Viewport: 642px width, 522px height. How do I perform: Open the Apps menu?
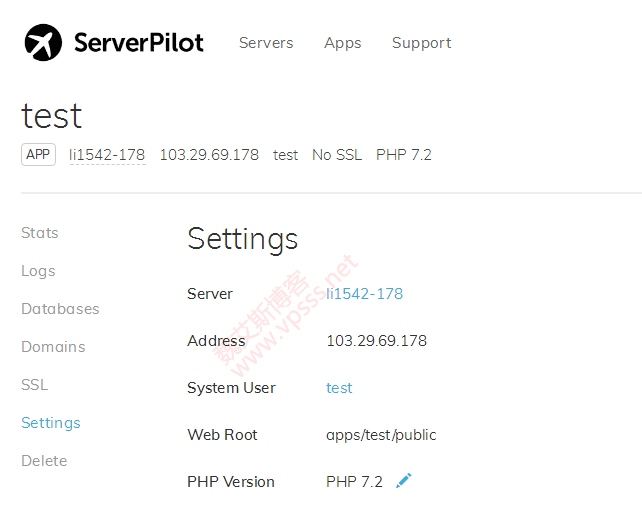click(342, 43)
